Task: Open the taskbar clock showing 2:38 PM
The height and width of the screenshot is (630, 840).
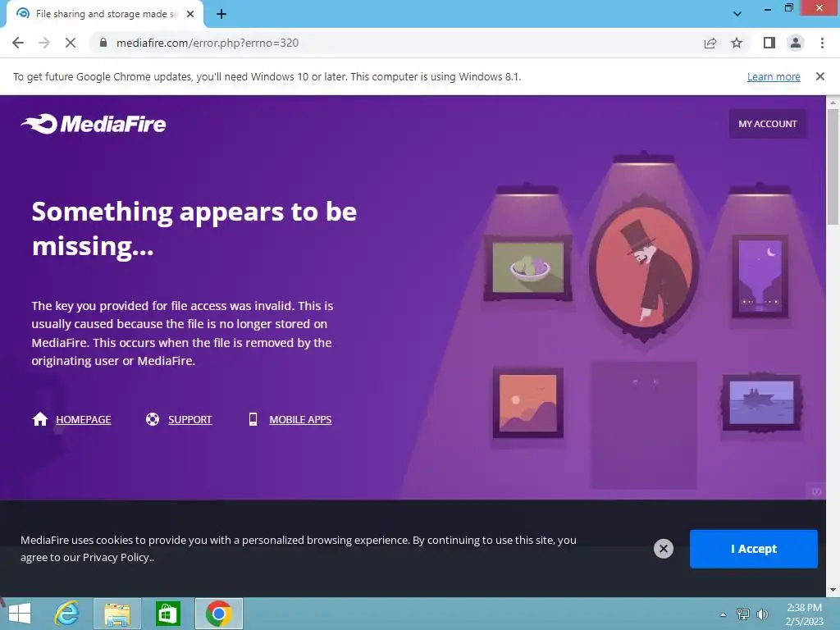Action: [x=804, y=614]
